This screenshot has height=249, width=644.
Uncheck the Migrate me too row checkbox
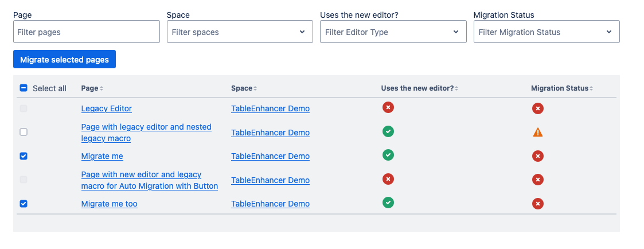24,204
